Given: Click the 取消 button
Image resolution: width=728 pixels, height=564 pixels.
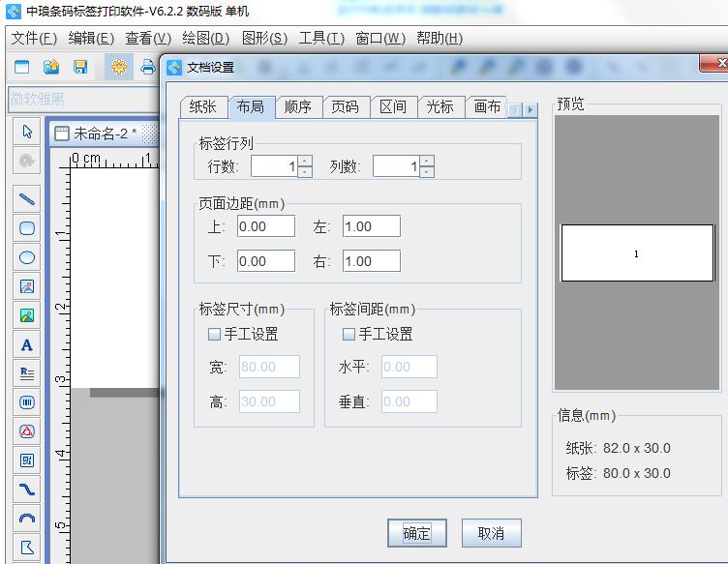Looking at the screenshot, I should tap(491, 533).
